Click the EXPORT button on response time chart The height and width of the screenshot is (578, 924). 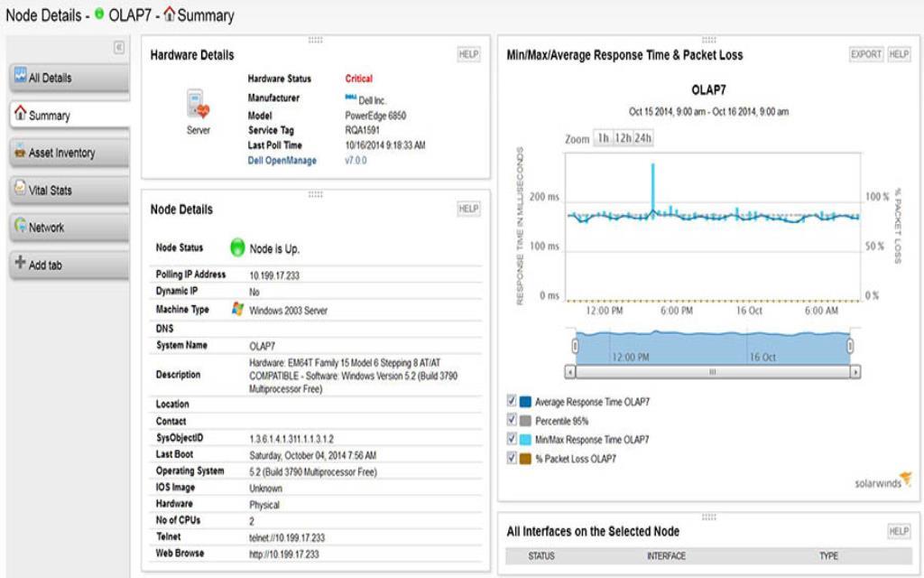[x=864, y=53]
